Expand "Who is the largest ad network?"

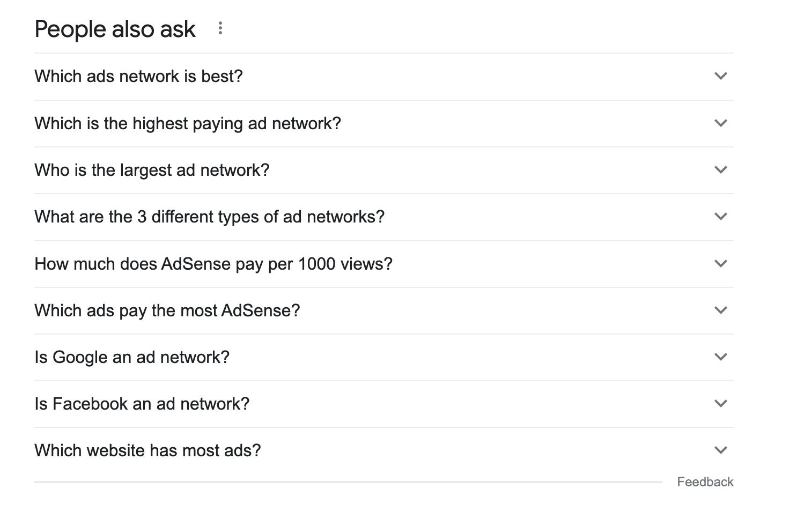coord(721,170)
